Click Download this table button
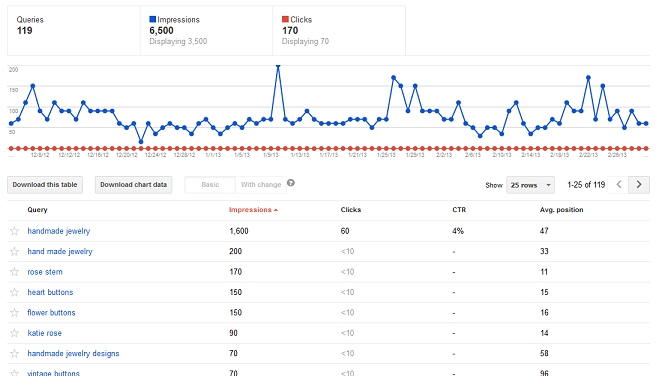 tap(45, 185)
